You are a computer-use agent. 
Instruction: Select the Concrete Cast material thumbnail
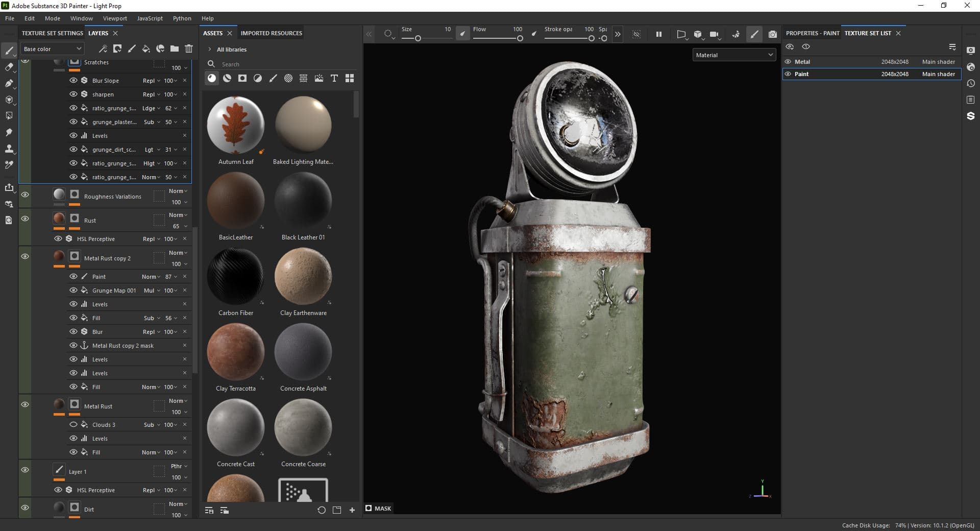click(235, 427)
